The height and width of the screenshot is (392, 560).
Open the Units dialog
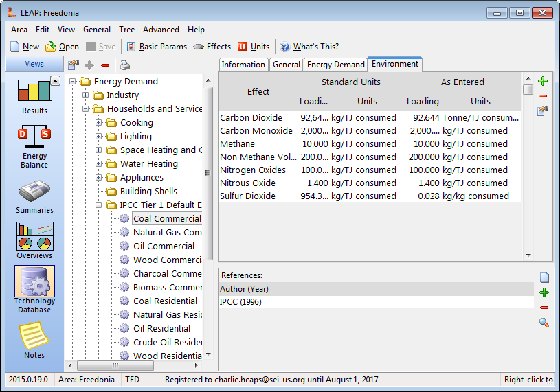254,47
